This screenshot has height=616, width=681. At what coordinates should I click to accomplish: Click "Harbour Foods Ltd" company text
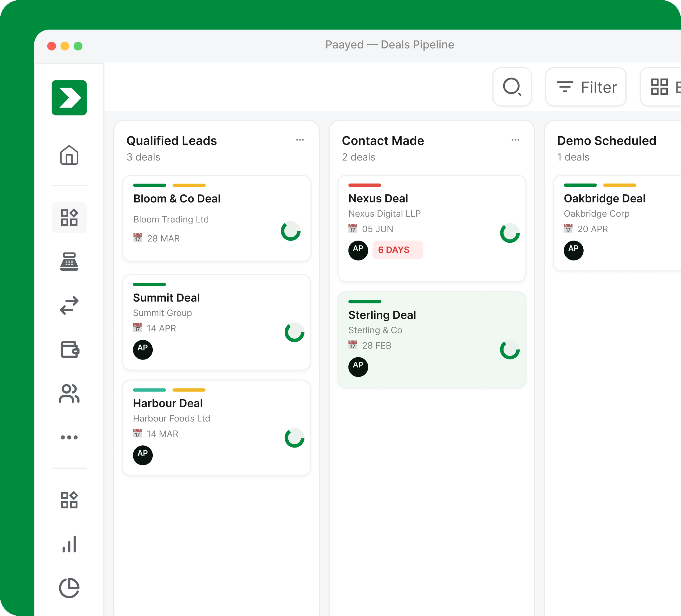(171, 418)
